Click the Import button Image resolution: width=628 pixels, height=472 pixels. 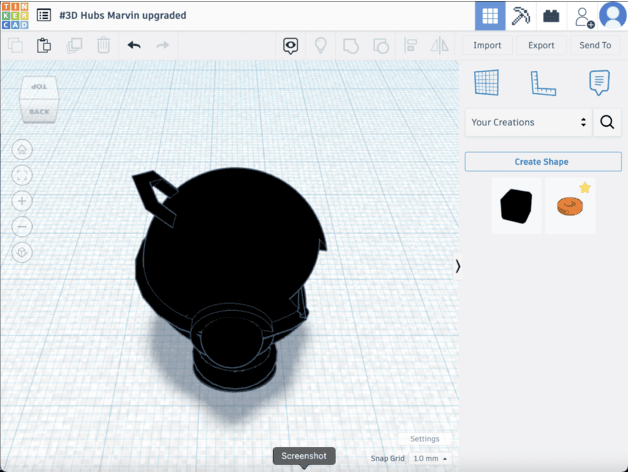coord(487,45)
